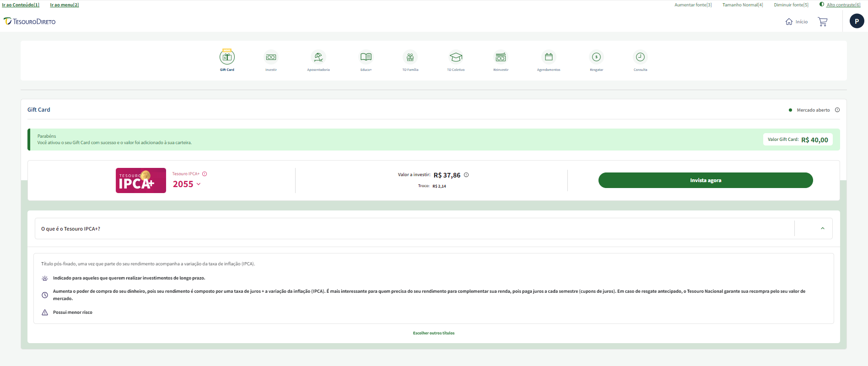Open the 2055 maturity year dropdown
Screen dimensions: 868x366
[187, 184]
